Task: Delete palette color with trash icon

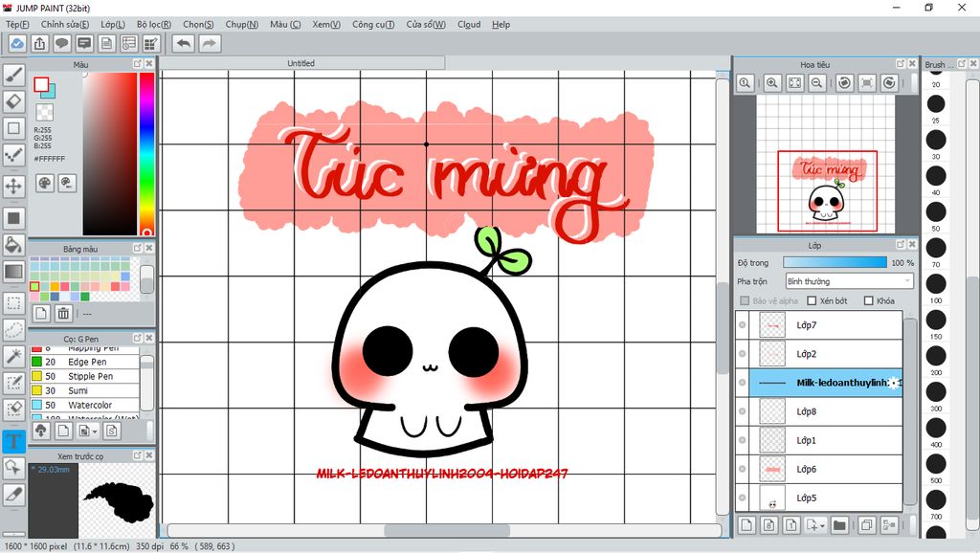Action: coord(63,313)
